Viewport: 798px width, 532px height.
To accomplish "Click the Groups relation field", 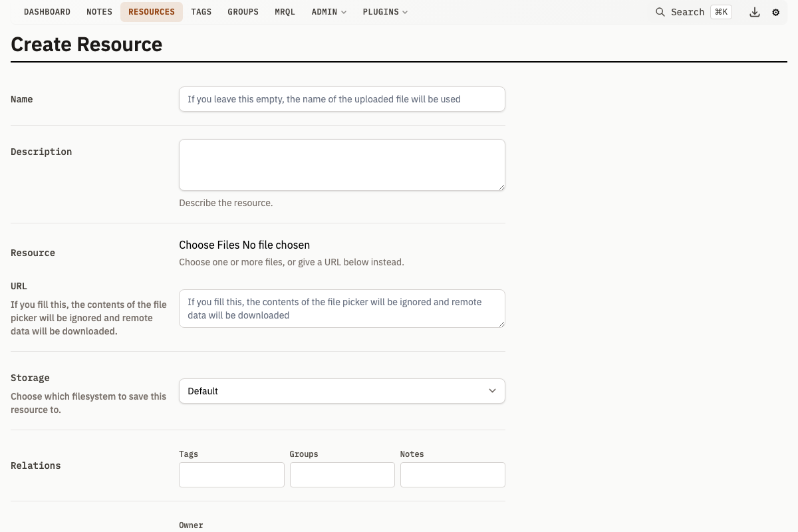I will click(x=342, y=475).
